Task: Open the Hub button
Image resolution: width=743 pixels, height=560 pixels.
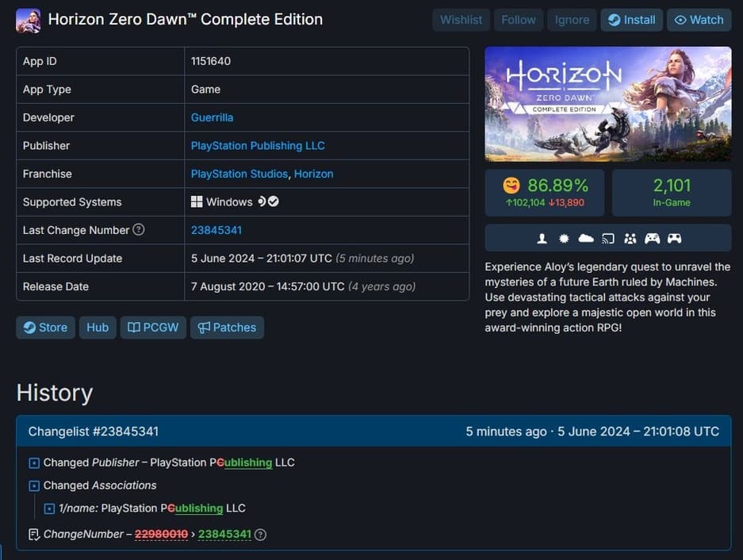Action: coord(98,327)
